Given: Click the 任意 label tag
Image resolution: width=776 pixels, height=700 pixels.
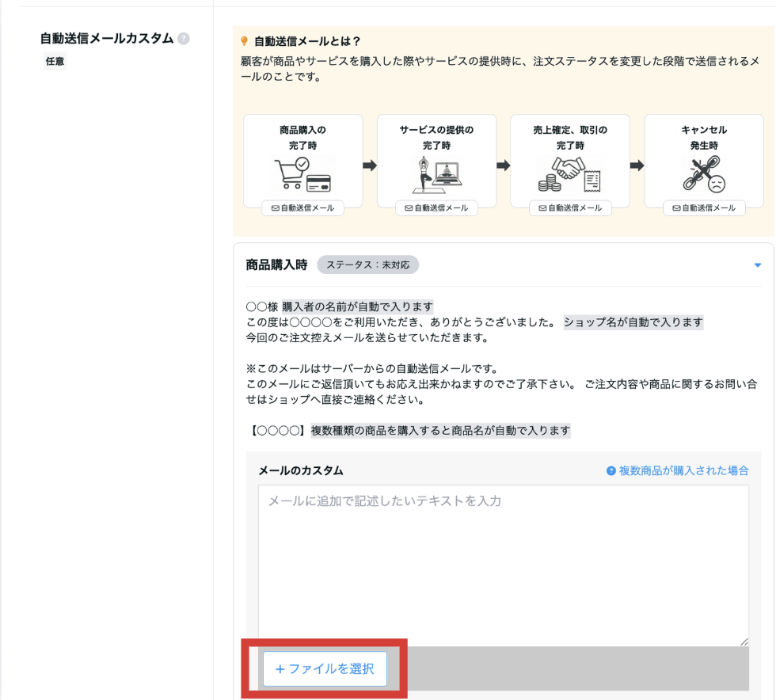Looking at the screenshot, I should [55, 62].
